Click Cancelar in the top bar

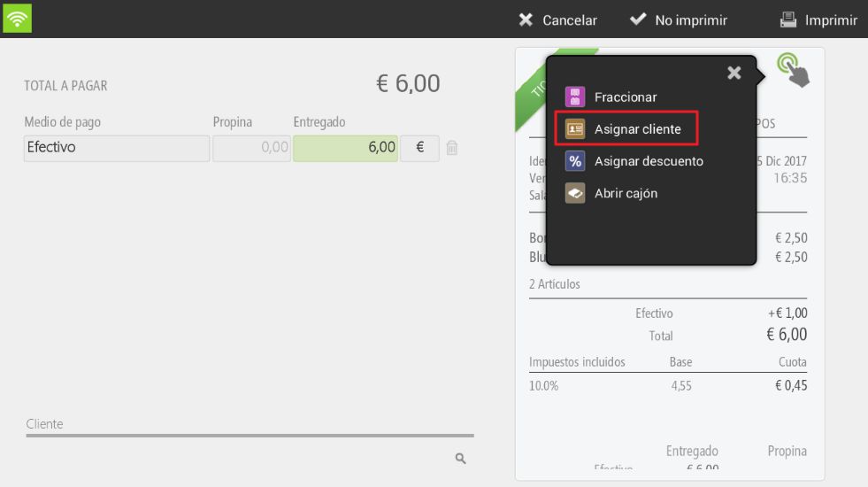coord(558,20)
